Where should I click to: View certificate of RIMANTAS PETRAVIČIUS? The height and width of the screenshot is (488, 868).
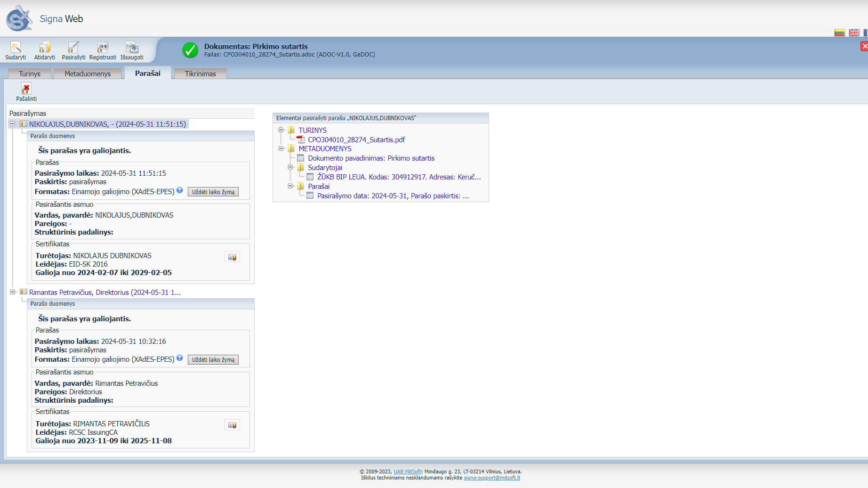point(232,425)
